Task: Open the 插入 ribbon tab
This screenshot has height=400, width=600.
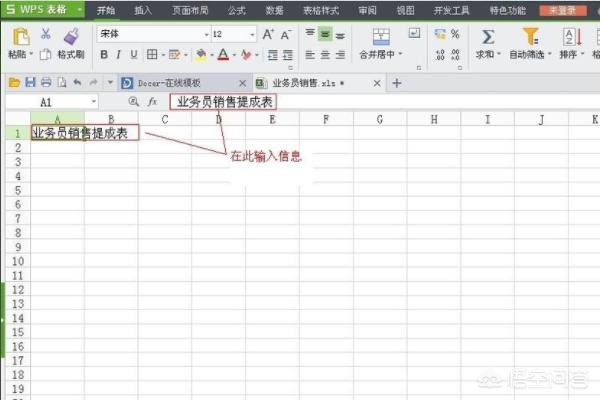Action: (143, 10)
